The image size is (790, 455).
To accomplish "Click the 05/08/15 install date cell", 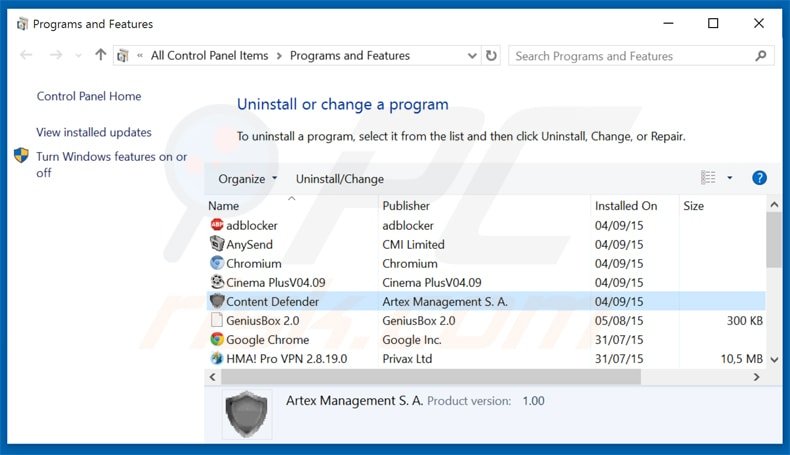I will 619,320.
